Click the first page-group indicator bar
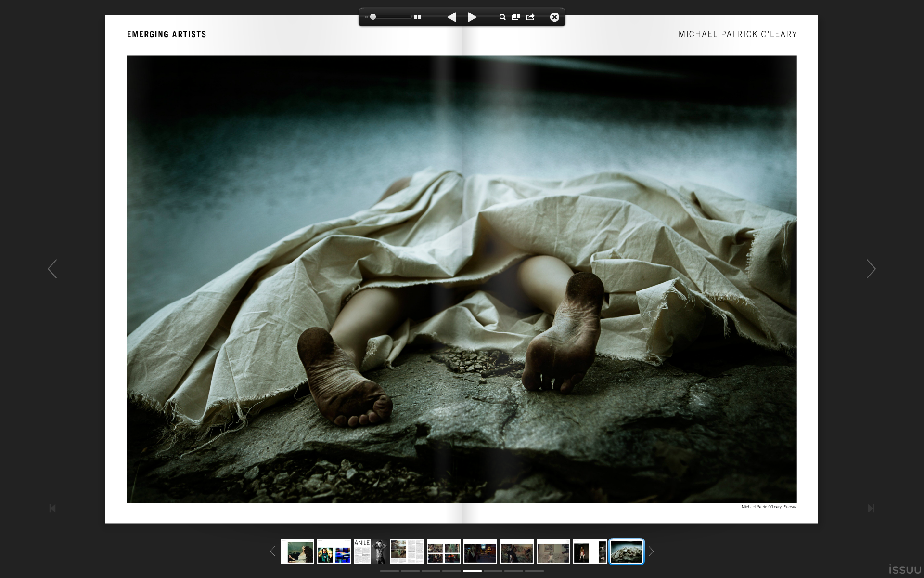Image resolution: width=924 pixels, height=578 pixels. (x=389, y=571)
